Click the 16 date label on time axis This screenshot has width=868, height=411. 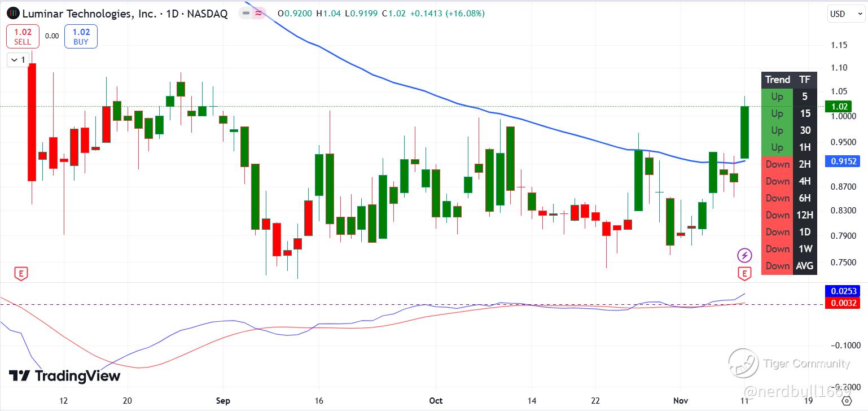319,401
